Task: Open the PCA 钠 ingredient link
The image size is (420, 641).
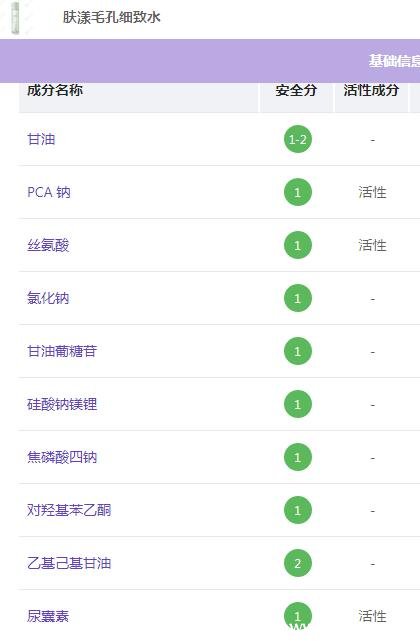Action: click(x=49, y=192)
